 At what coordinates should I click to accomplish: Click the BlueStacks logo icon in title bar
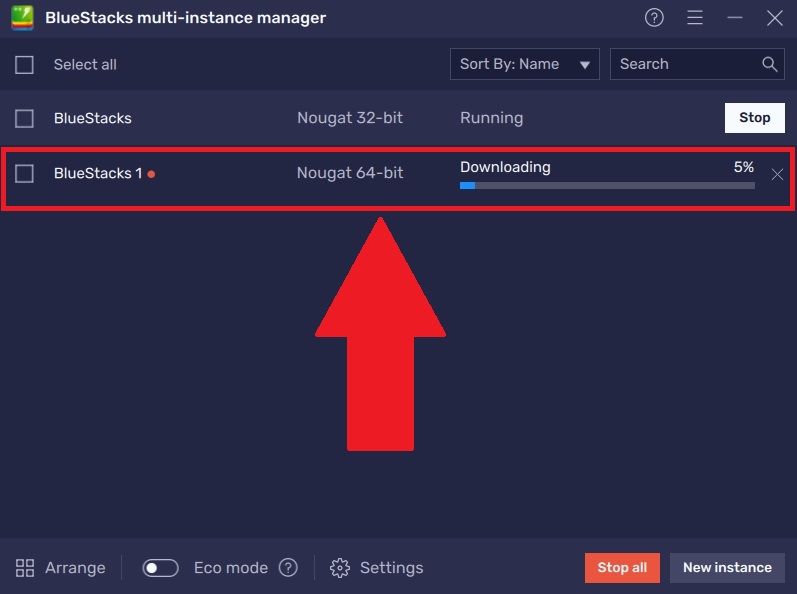(x=22, y=18)
